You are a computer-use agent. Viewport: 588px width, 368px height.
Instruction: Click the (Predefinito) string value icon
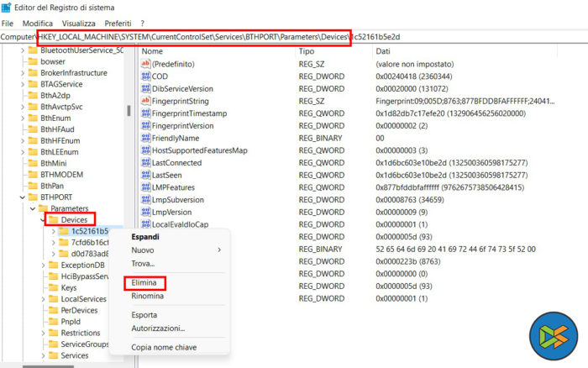[145, 64]
